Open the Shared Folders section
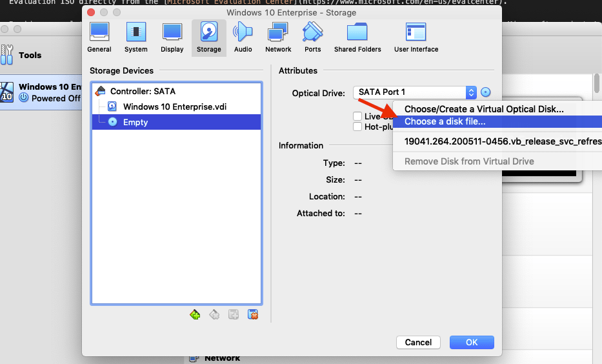 tap(357, 37)
